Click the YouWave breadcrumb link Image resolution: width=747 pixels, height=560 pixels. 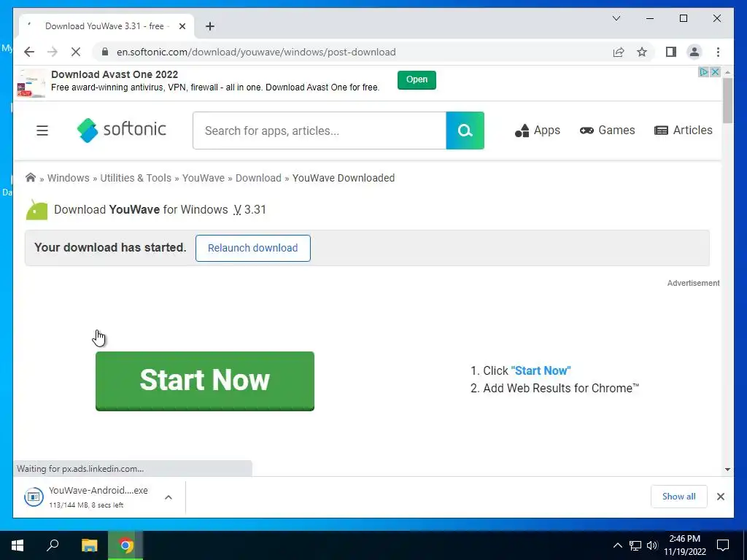204,178
